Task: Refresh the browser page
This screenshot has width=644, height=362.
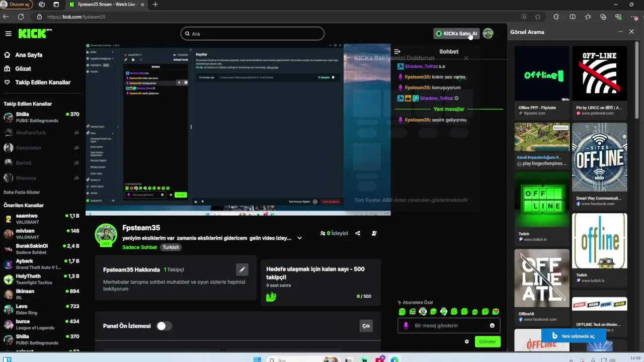Action: (x=21, y=17)
